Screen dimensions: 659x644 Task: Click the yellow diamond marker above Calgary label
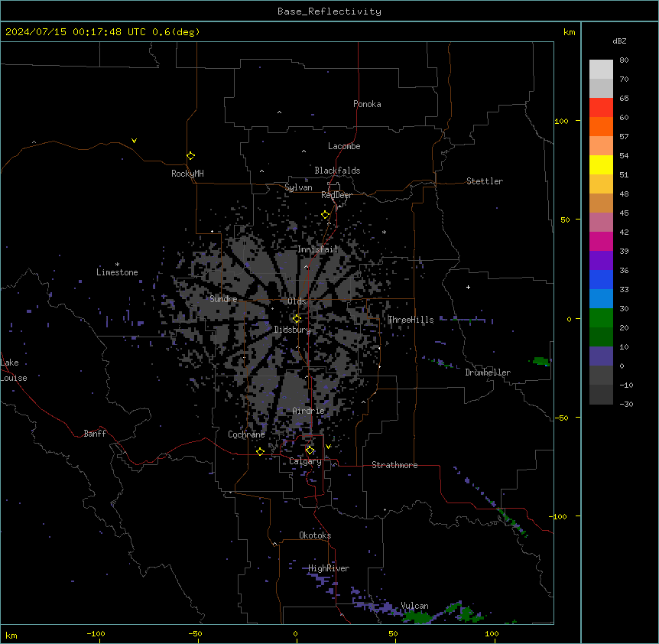click(310, 450)
